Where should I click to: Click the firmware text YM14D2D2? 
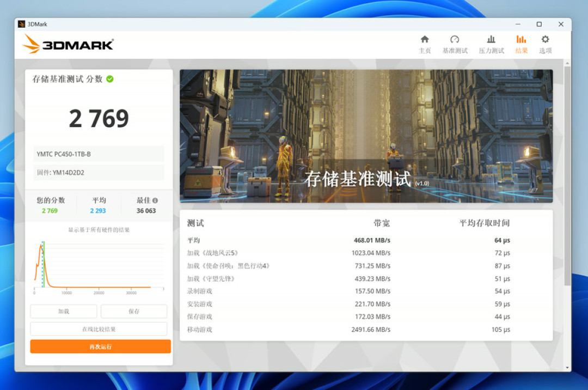point(68,173)
